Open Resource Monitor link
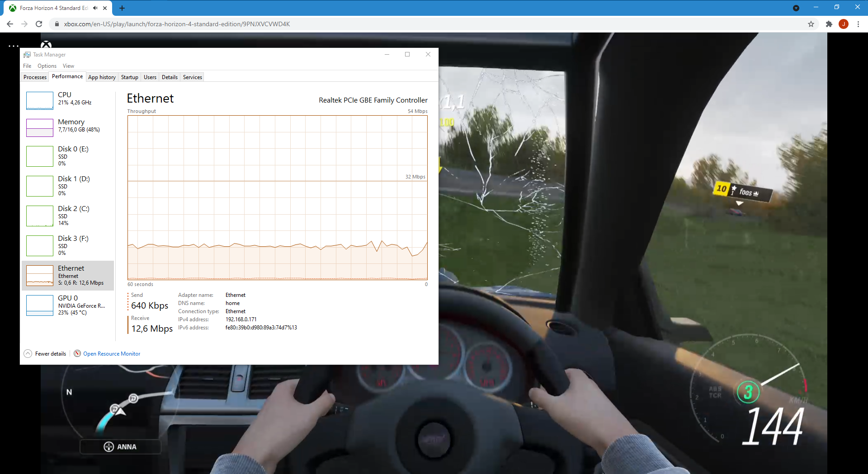Image resolution: width=868 pixels, height=474 pixels. point(112,354)
